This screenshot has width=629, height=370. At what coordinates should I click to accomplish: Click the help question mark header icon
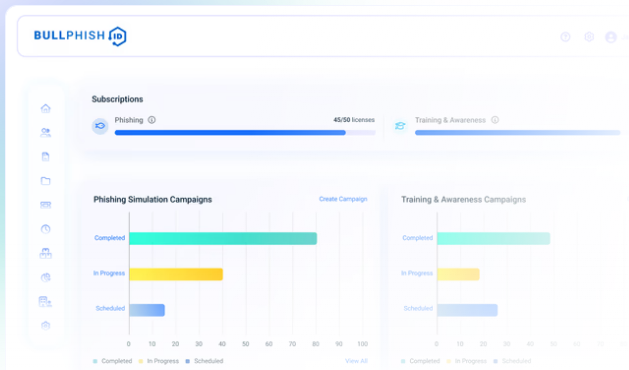565,37
